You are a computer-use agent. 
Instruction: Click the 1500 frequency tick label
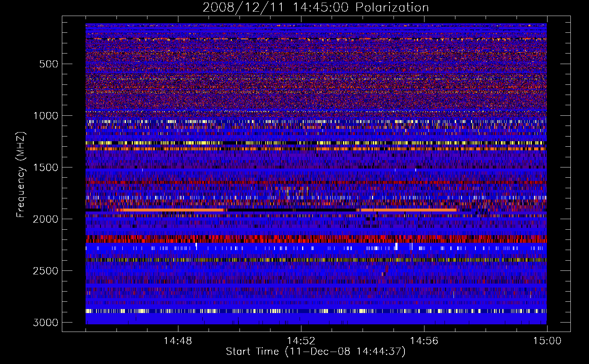pos(46,167)
